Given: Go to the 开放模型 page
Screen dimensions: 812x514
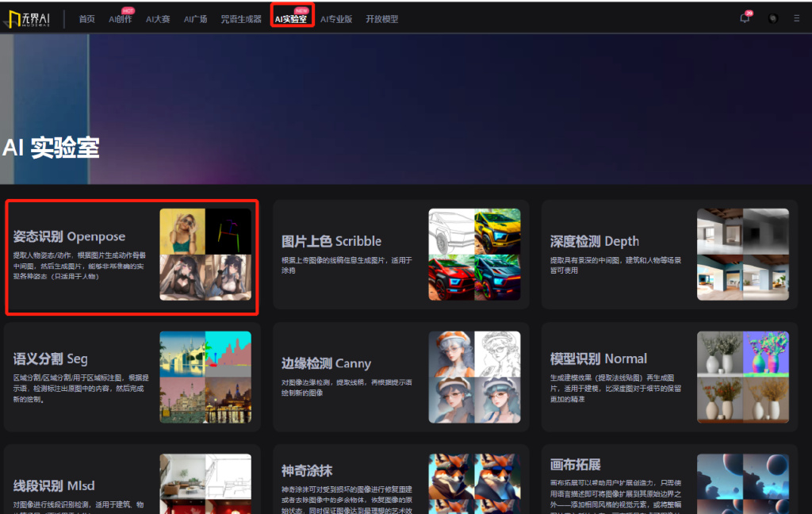Looking at the screenshot, I should (381, 19).
